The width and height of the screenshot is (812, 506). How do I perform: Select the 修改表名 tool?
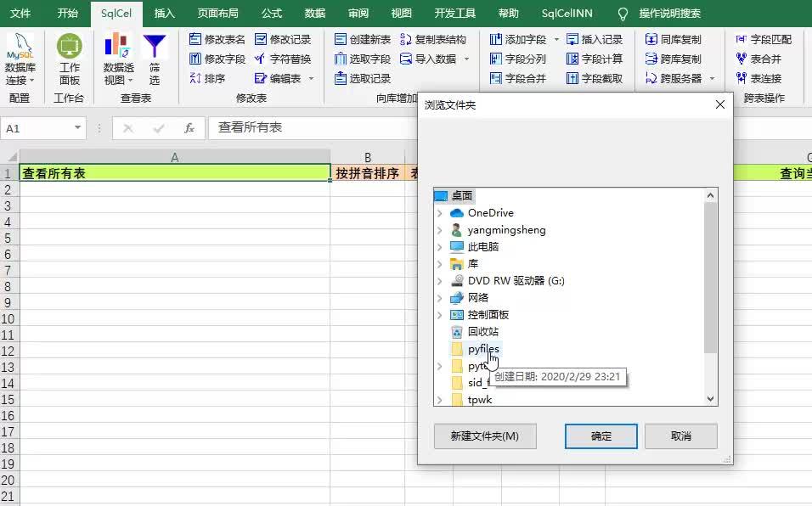(217, 39)
